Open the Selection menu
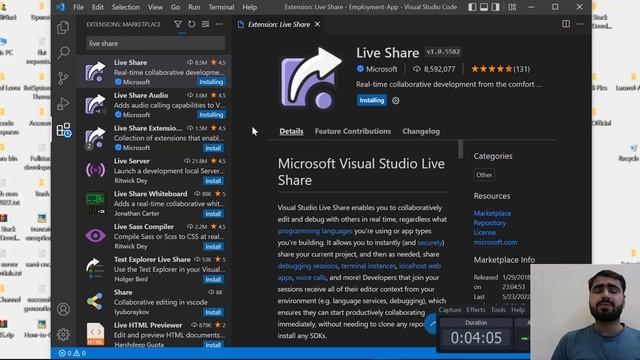The image size is (640, 360). (x=126, y=7)
